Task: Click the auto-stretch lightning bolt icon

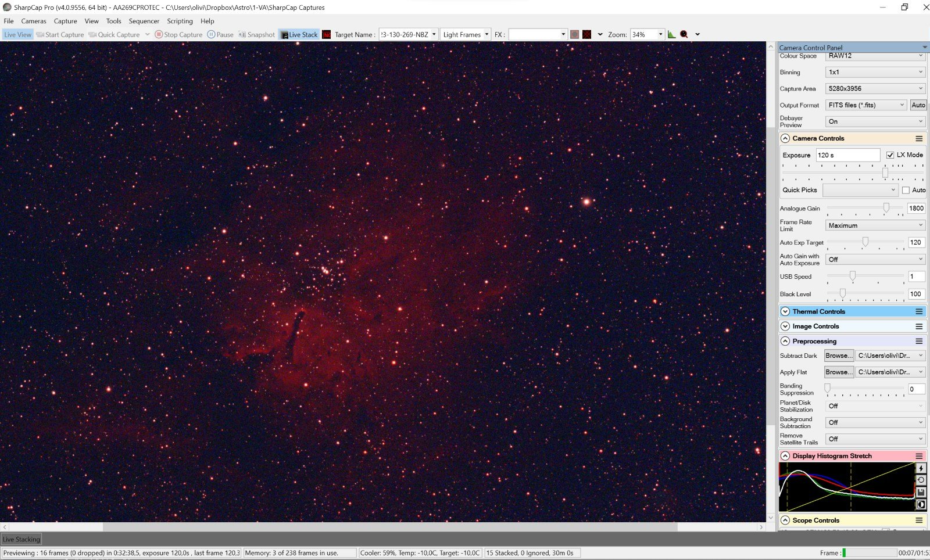Action: click(921, 468)
